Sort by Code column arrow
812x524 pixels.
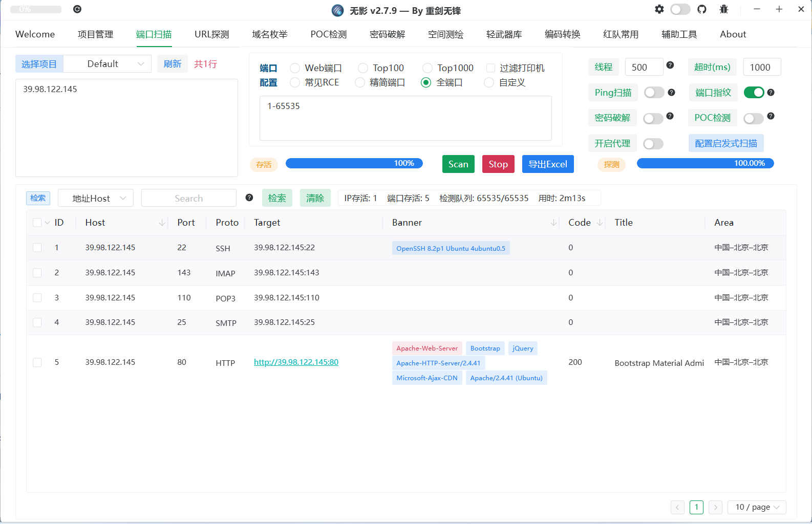pyautogui.click(x=600, y=223)
